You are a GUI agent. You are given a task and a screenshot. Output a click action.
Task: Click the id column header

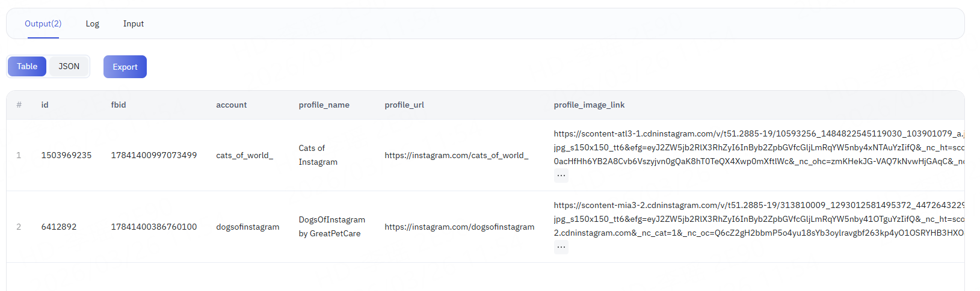45,105
